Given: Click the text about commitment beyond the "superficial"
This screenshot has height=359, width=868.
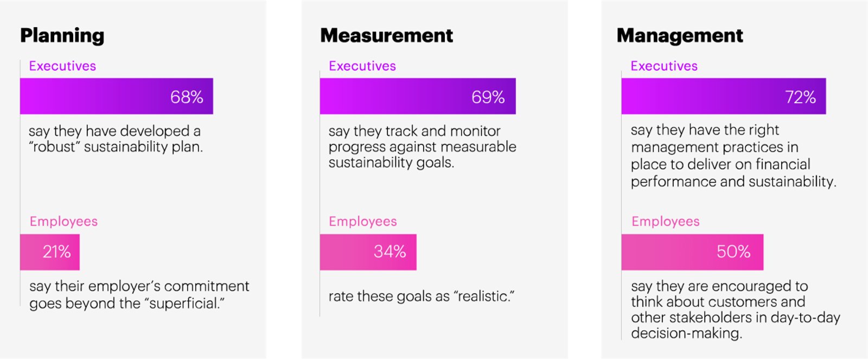Looking at the screenshot, I should 139,295.
